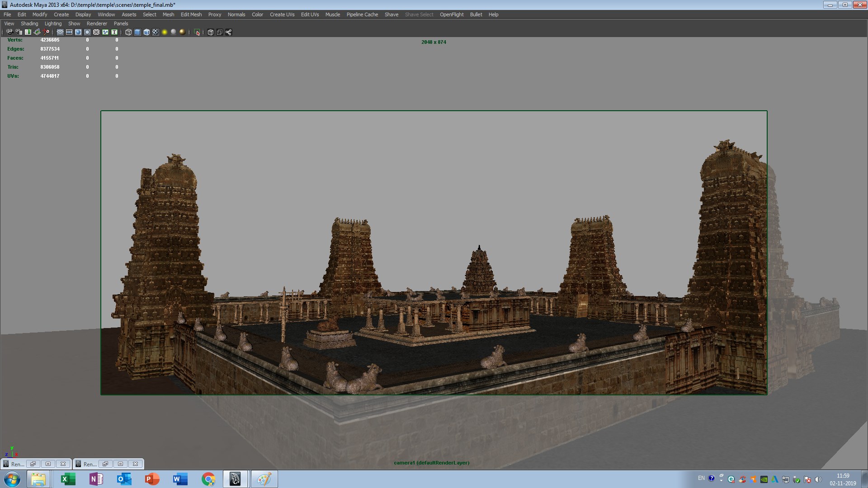Toggle X-Ray cube icon
This screenshot has height=488, width=868.
coord(210,32)
